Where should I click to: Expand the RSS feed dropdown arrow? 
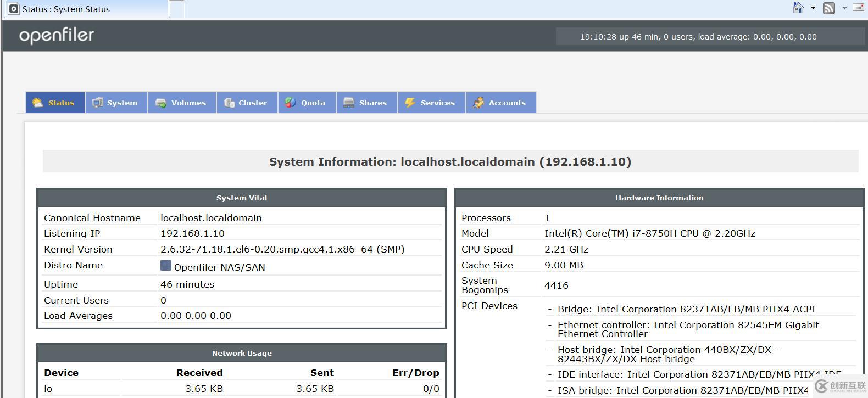pyautogui.click(x=844, y=8)
